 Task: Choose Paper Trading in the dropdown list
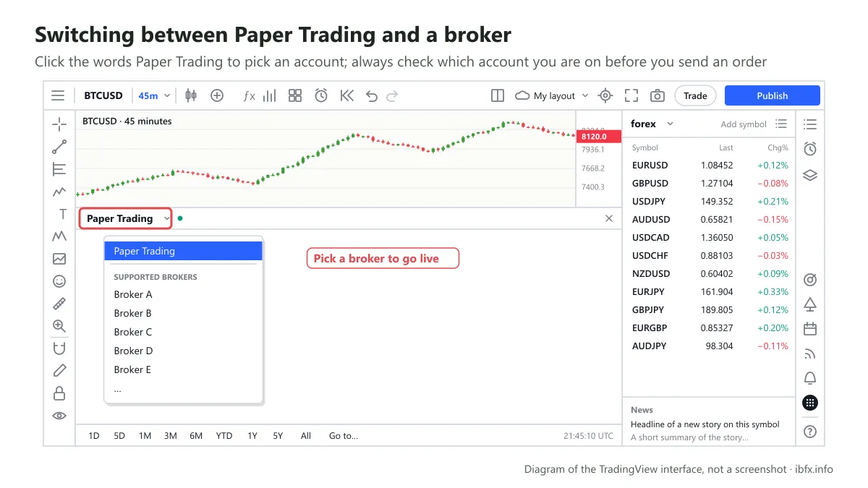183,251
